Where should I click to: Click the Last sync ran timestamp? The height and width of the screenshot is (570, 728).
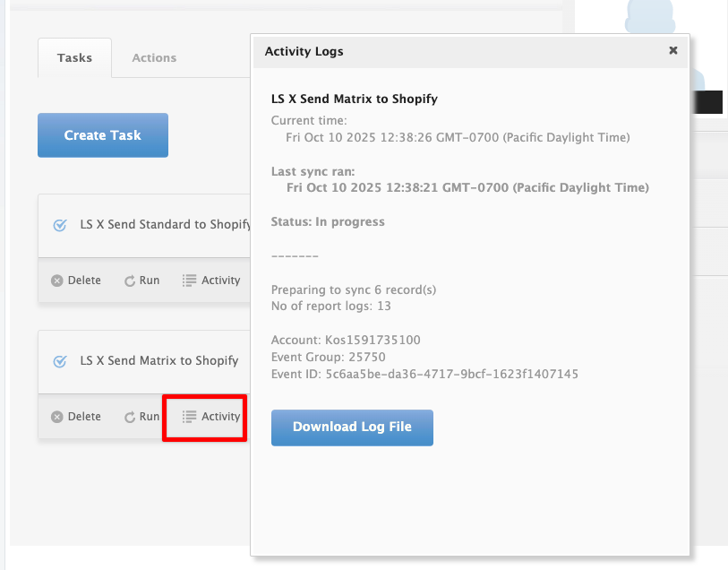point(467,187)
